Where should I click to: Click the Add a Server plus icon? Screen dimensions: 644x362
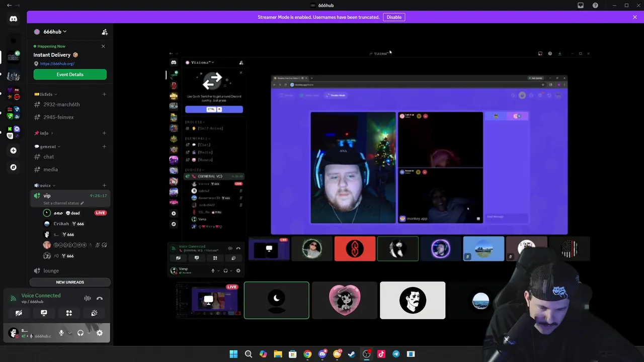13,150
